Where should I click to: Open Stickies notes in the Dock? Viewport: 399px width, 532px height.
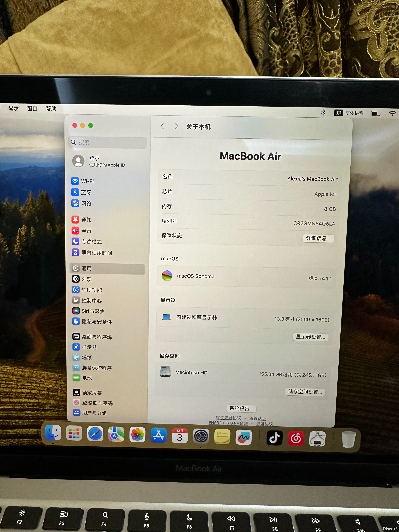tap(222, 437)
